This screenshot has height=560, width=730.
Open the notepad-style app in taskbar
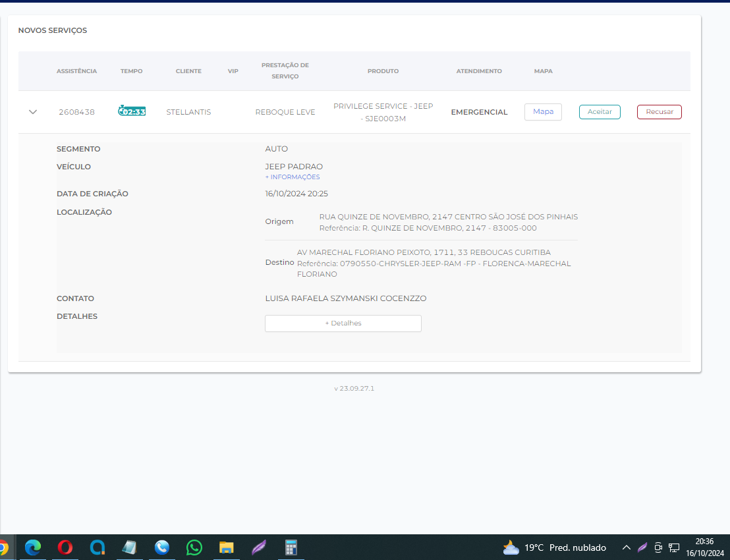click(130, 547)
